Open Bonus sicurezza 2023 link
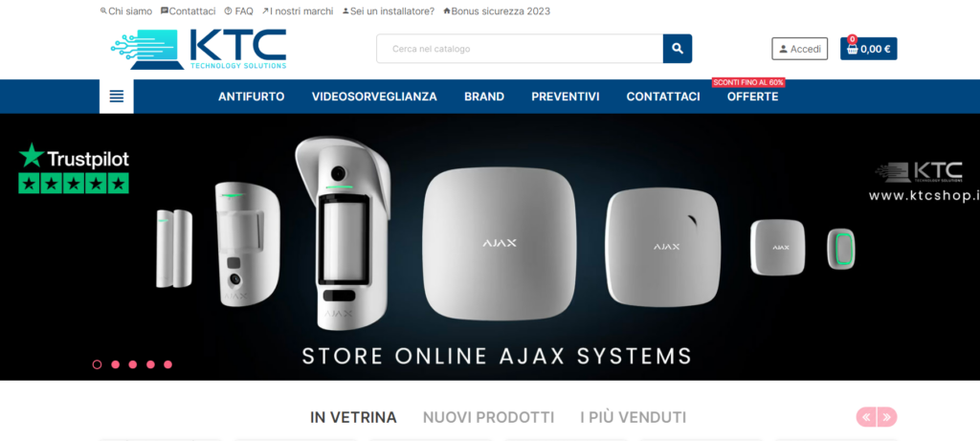 (497, 11)
